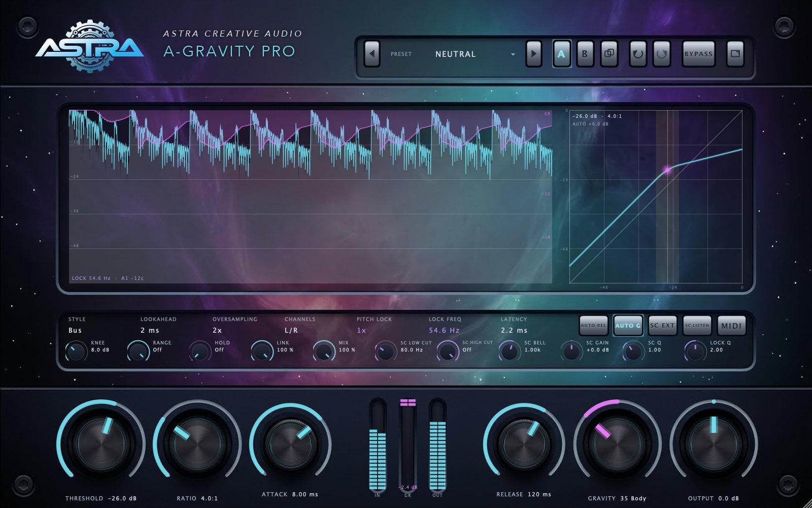Click the Mix knob
The height and width of the screenshot is (508, 812).
[324, 351]
